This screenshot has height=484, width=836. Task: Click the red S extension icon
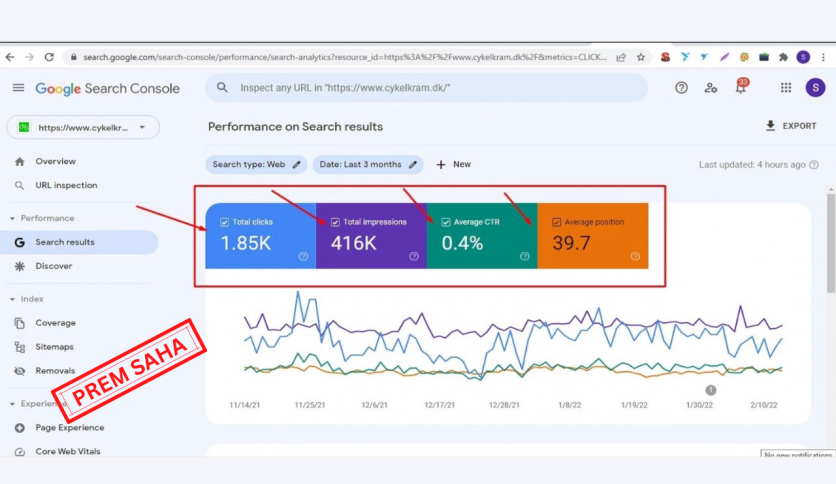(665, 57)
